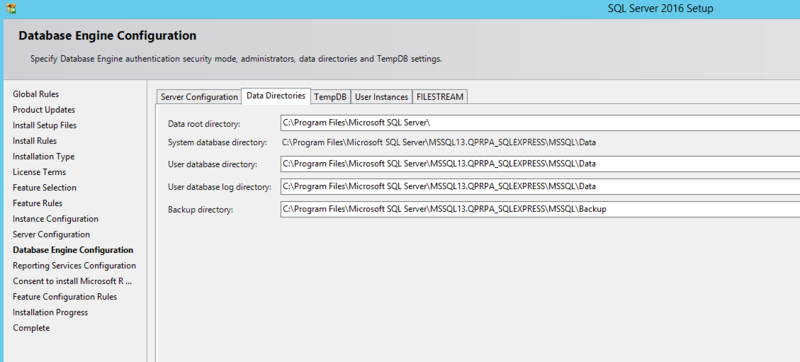Select Complete step in sidebar
The image size is (800, 362).
pos(31,328)
